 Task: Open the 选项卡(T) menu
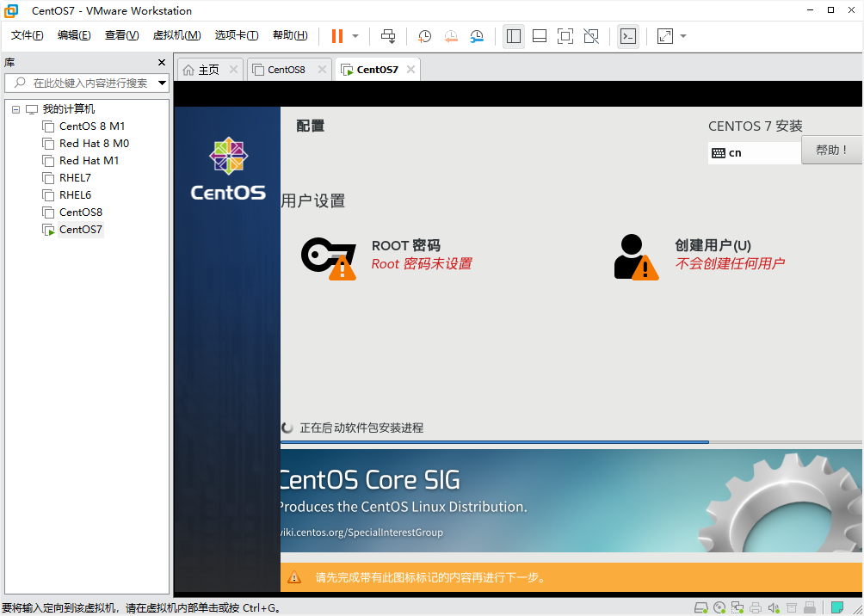pyautogui.click(x=237, y=35)
